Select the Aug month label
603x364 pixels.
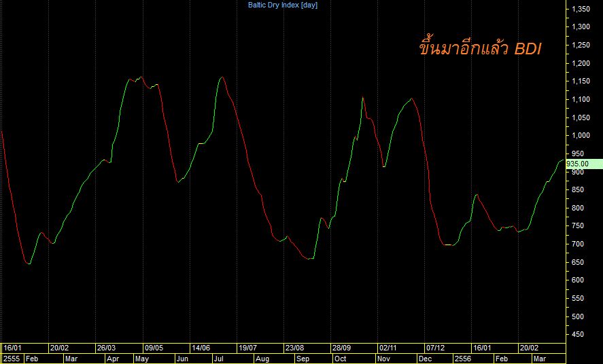coord(262,359)
